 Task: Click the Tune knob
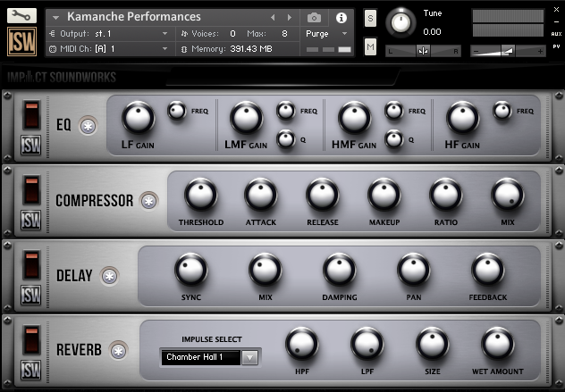[x=401, y=22]
